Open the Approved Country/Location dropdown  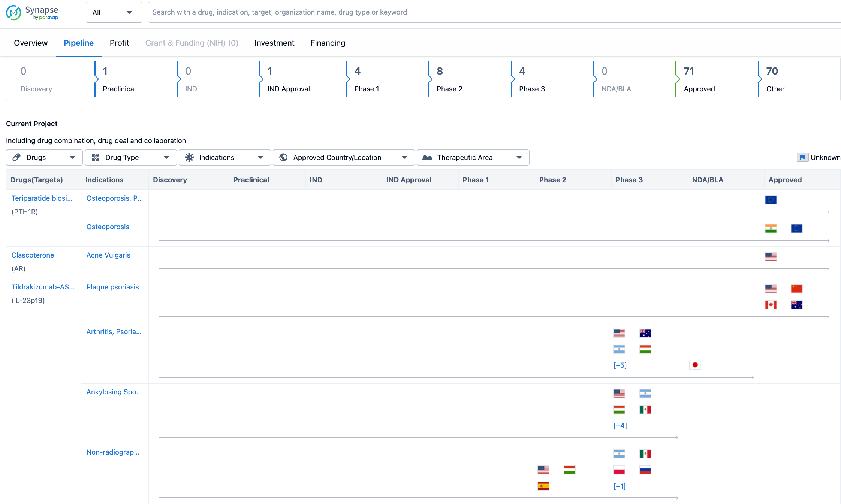343,158
